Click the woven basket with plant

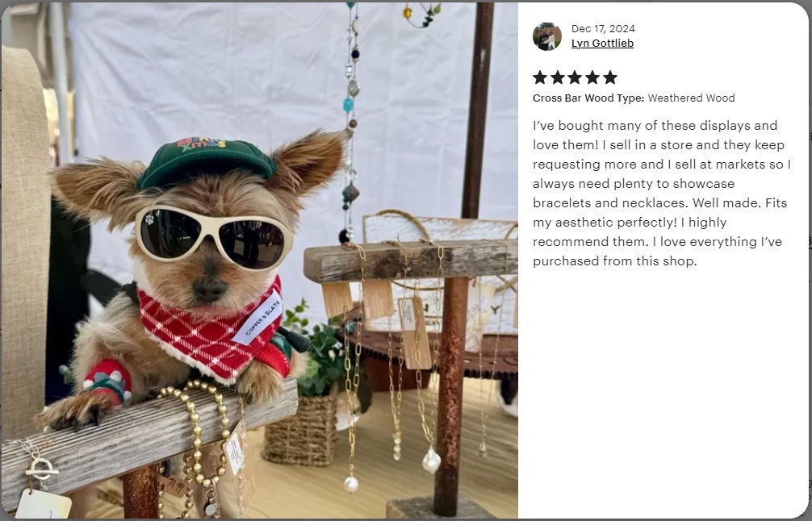(x=301, y=429)
